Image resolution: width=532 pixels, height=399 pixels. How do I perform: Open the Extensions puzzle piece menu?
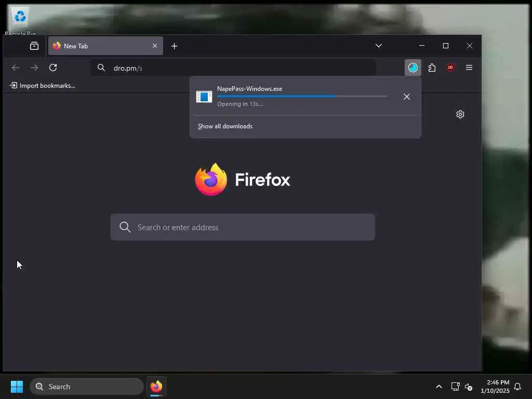(x=432, y=68)
